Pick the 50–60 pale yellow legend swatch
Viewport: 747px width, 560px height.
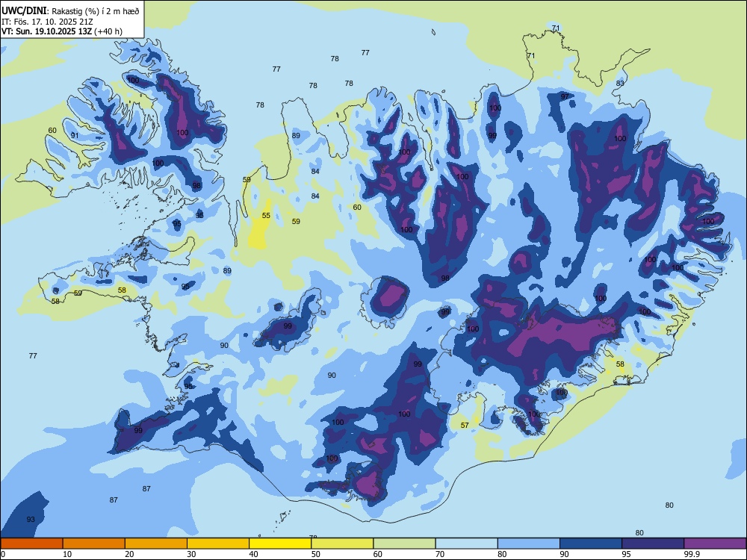coord(342,544)
